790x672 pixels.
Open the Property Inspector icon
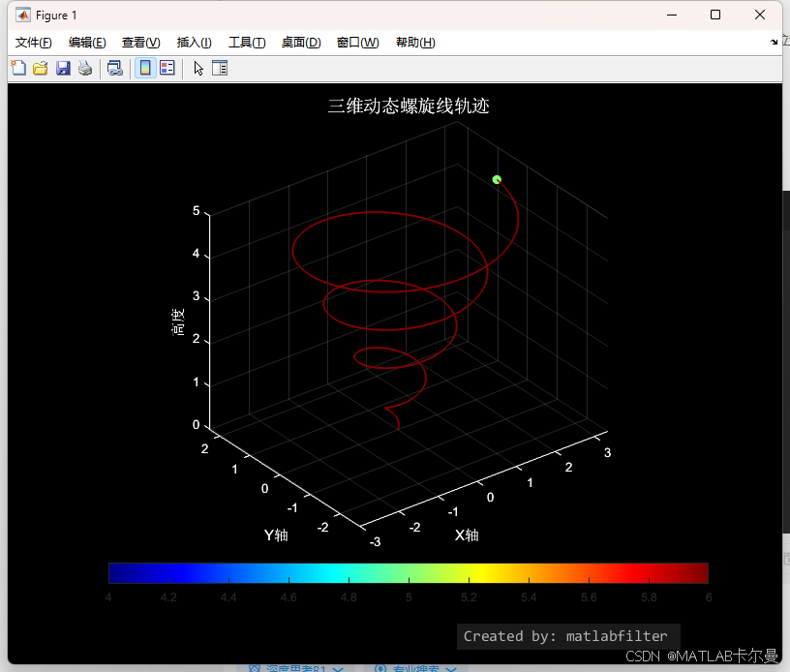coord(220,68)
